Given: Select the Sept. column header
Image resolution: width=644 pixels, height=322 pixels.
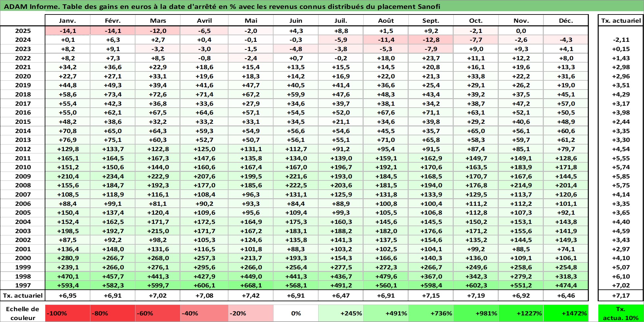Looking at the screenshot, I should click(431, 20).
